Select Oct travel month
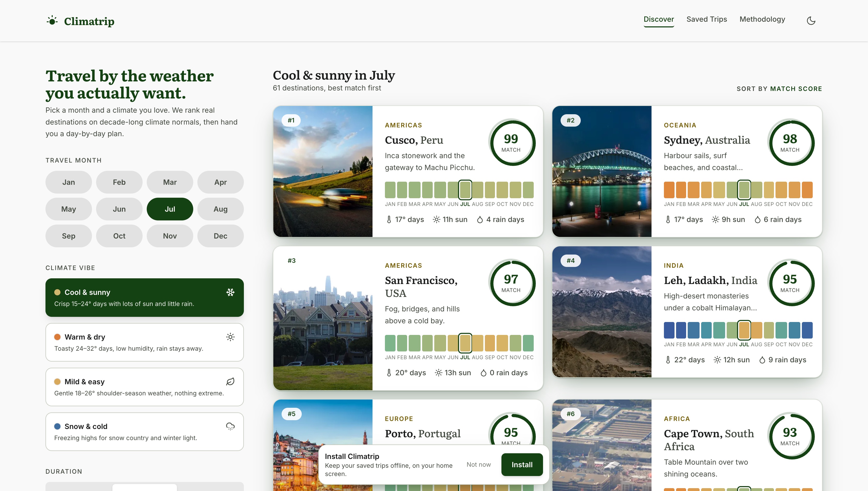Screen dimensions: 868x491 119,236
